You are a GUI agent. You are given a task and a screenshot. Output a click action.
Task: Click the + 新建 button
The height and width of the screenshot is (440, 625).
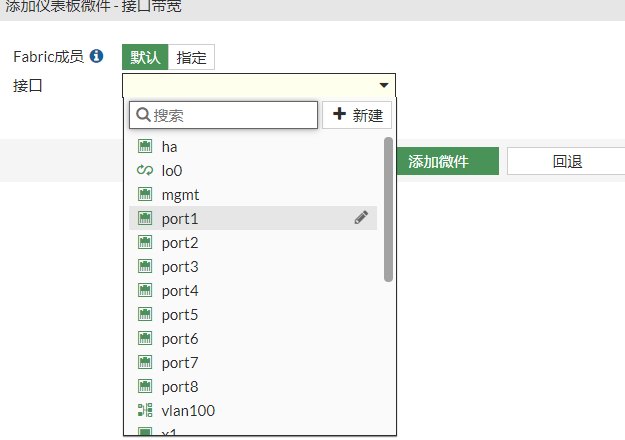pyautogui.click(x=357, y=115)
